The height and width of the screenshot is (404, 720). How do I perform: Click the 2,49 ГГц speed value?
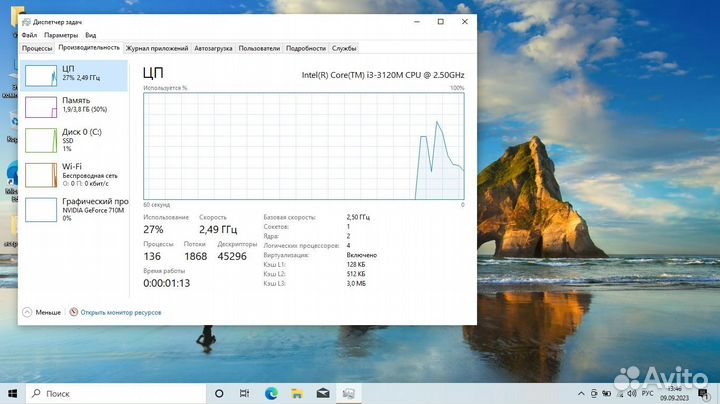pyautogui.click(x=218, y=229)
